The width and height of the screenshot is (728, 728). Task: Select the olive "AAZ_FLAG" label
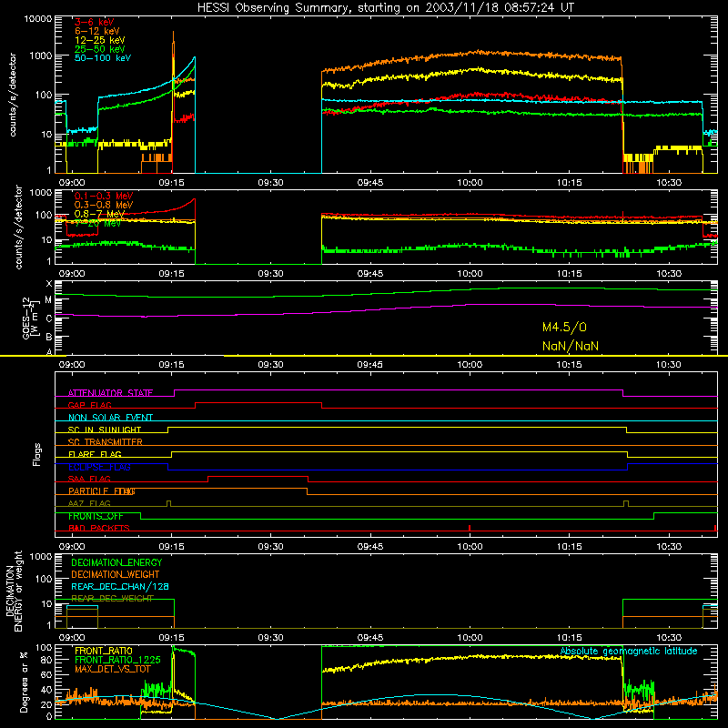coord(89,504)
